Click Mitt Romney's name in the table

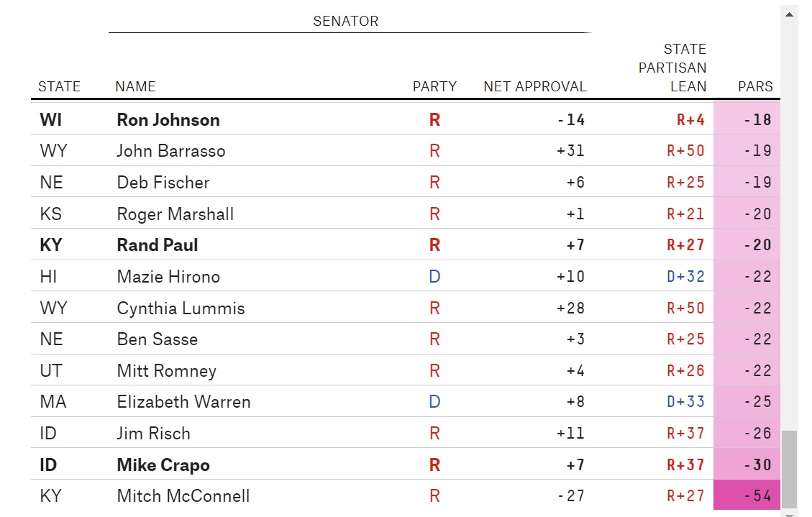tap(167, 371)
